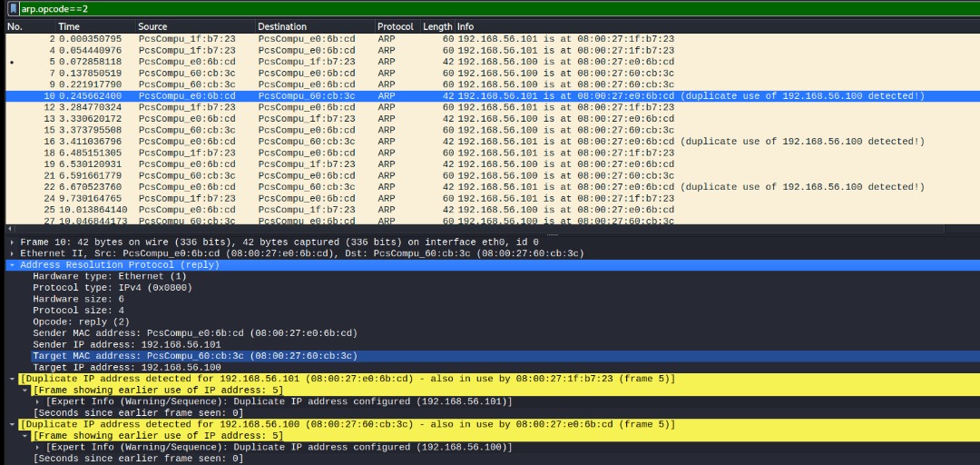Viewport: 980px width, 465px height.
Task: Select packet 19 at time 6.530120931
Action: pos(493,164)
